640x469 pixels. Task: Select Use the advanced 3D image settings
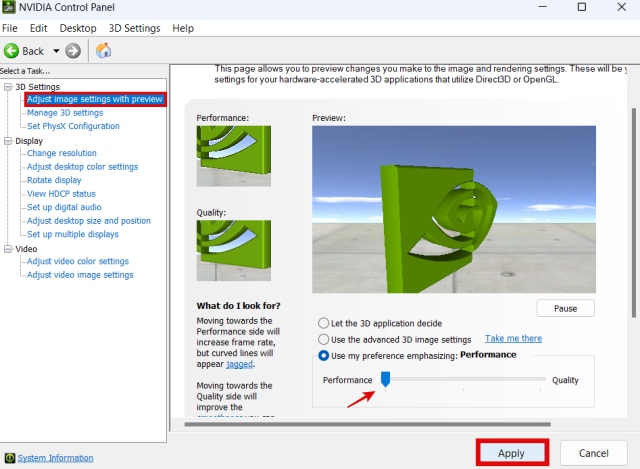point(323,339)
